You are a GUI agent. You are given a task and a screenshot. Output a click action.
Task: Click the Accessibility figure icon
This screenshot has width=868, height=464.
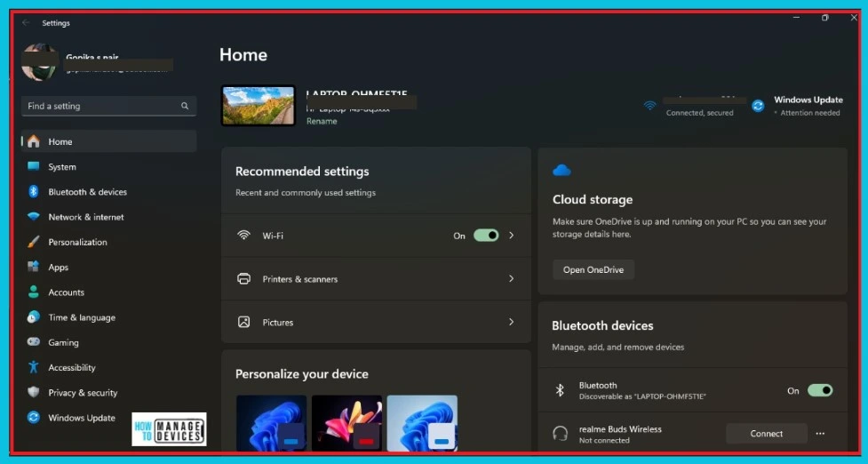(x=33, y=366)
